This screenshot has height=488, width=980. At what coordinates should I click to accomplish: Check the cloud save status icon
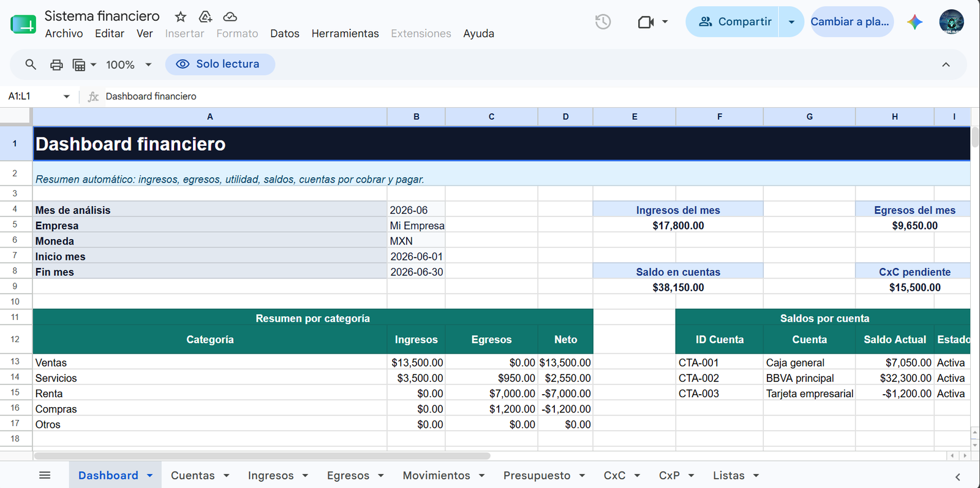tap(230, 17)
